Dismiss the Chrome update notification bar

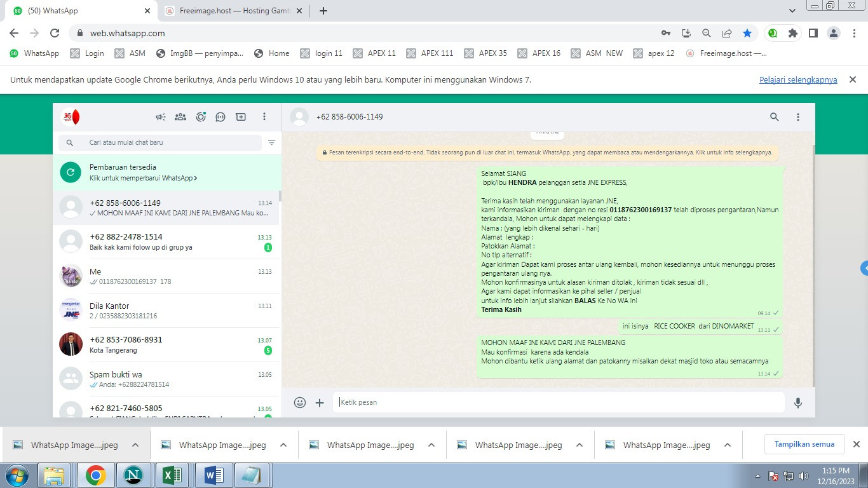pos(853,79)
